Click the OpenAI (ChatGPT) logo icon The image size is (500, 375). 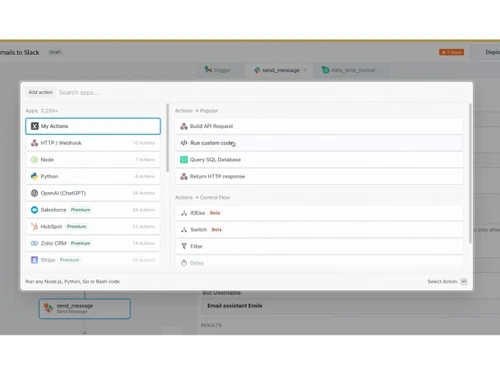pyautogui.click(x=34, y=193)
